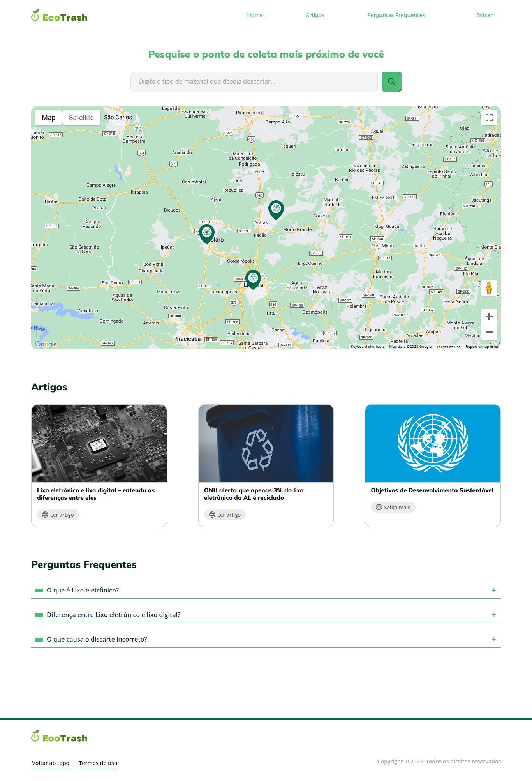
Task: Switch map to Satellite view
Action: (x=81, y=118)
